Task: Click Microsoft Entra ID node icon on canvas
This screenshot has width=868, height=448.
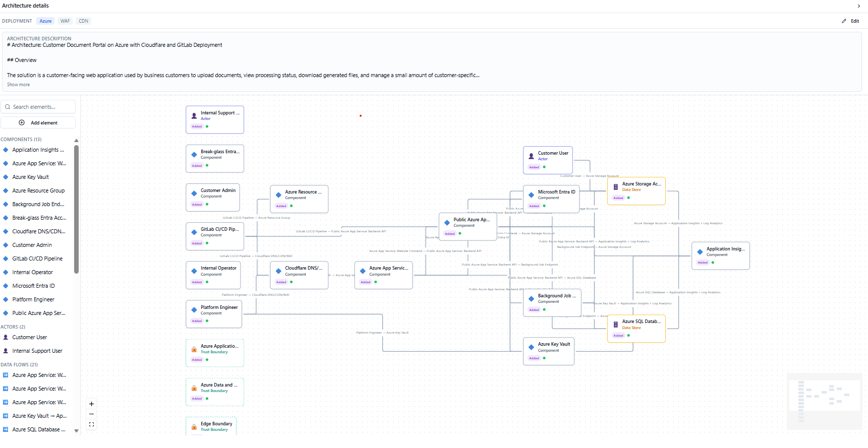Action: [x=531, y=195]
